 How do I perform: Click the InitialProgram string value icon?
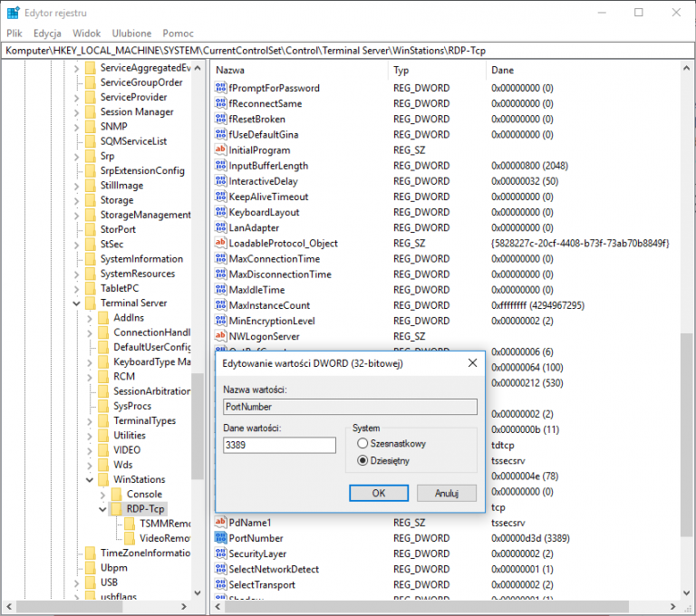(x=220, y=150)
